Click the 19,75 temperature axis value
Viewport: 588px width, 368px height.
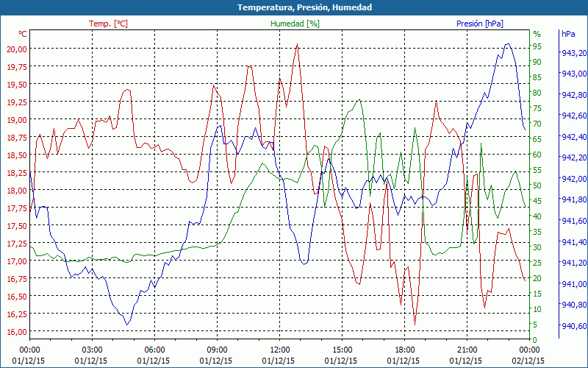point(17,66)
